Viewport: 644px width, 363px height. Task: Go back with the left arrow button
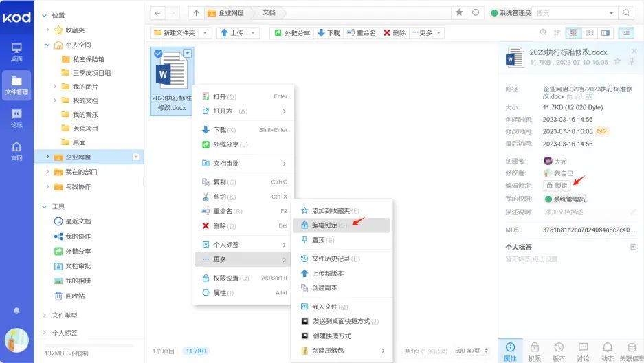tap(157, 13)
